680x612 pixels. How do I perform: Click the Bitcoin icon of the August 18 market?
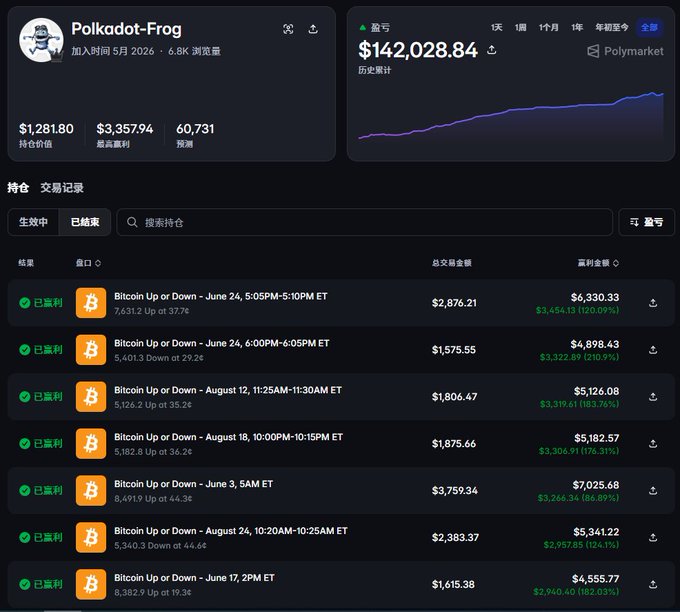pos(91,443)
